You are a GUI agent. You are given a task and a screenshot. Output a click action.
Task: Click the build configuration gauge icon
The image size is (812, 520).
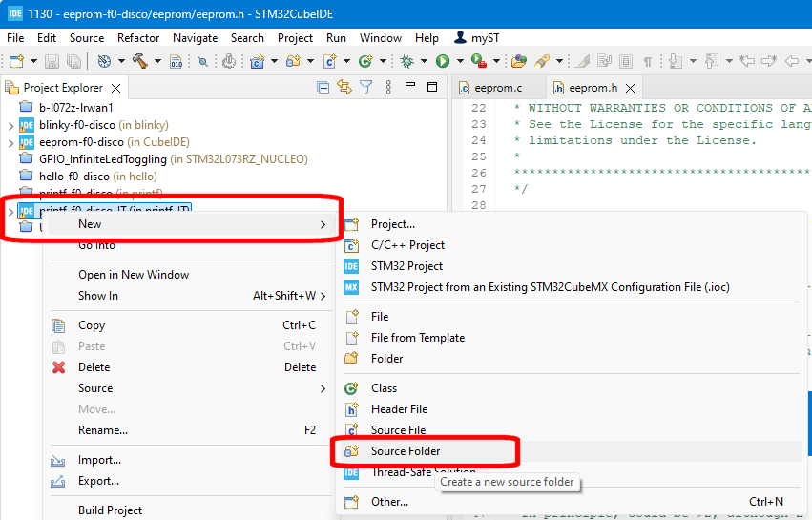click(104, 61)
